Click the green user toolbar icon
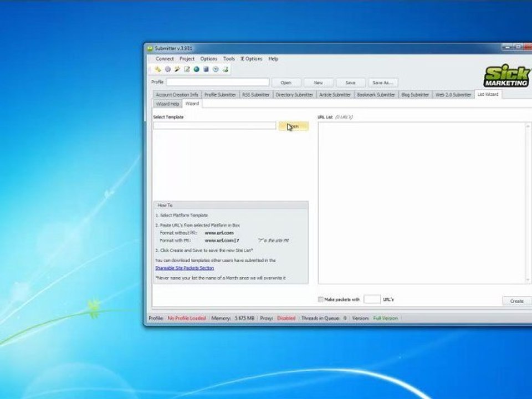 [226, 69]
